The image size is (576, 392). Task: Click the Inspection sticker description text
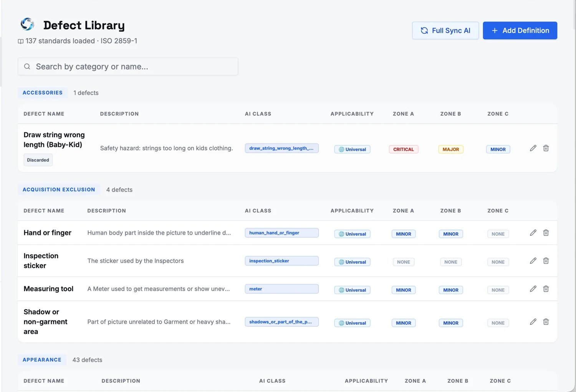click(136, 260)
